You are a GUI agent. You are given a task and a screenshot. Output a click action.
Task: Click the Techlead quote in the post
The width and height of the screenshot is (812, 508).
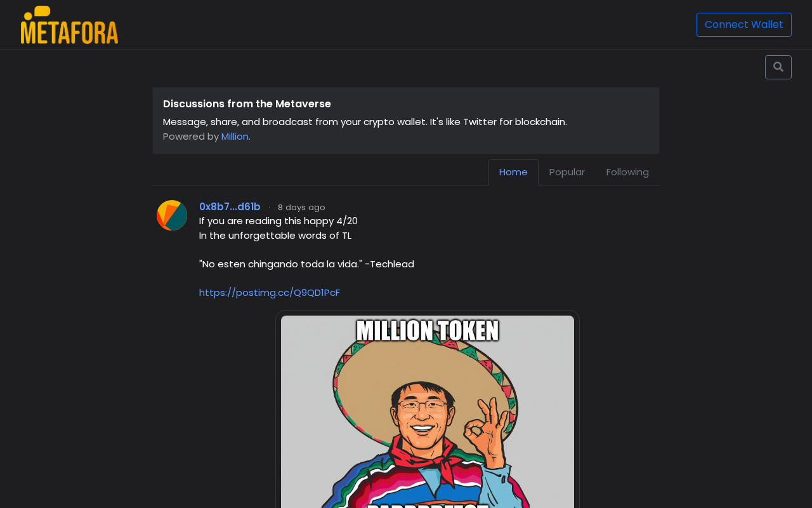(x=306, y=264)
